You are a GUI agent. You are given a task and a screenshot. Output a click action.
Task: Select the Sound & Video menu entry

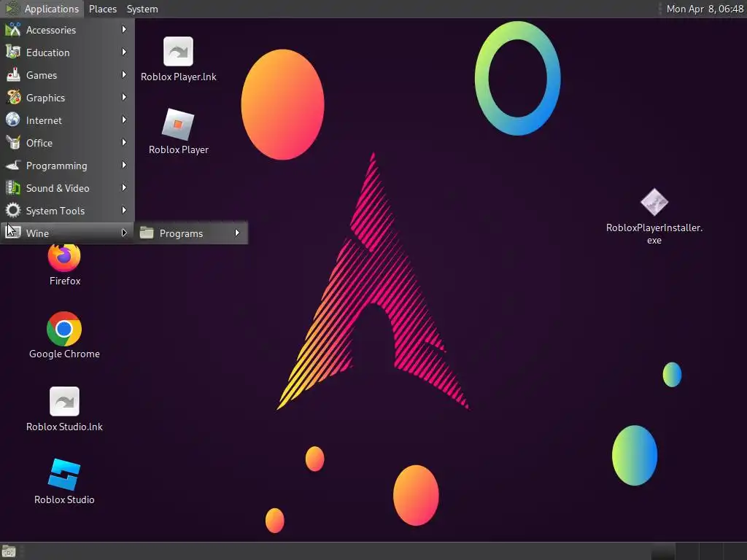(67, 188)
